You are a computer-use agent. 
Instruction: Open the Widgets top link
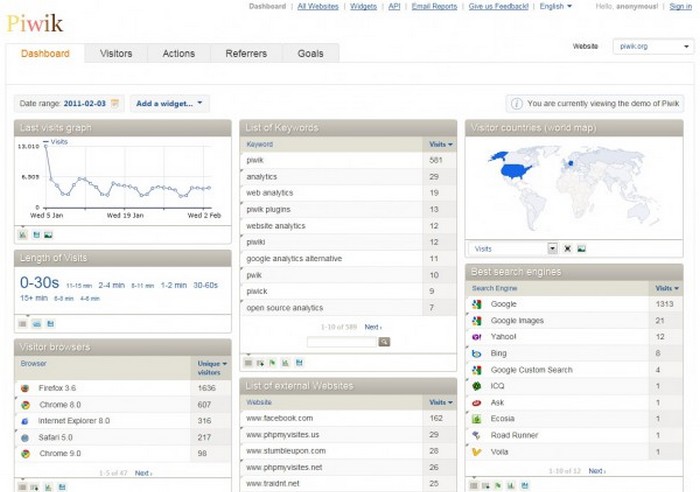(363, 6)
